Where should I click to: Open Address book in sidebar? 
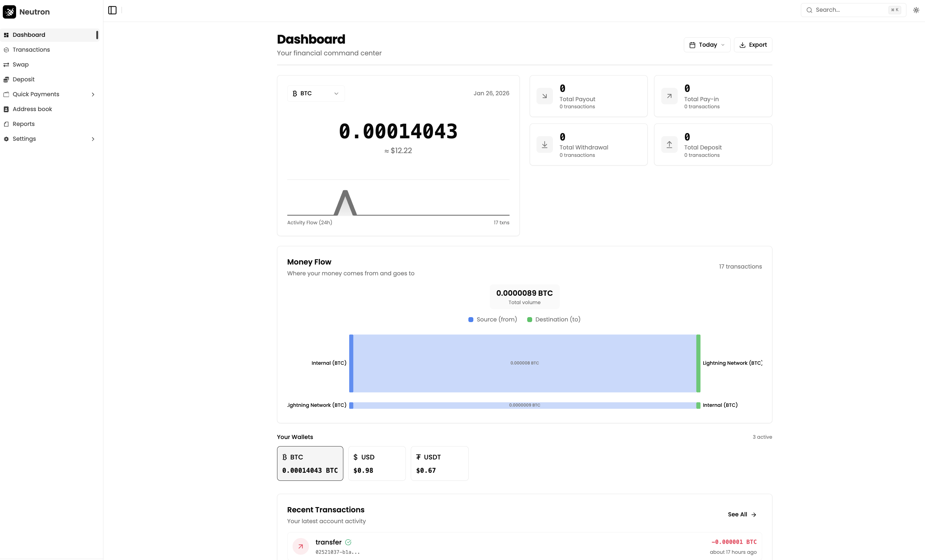(x=32, y=109)
